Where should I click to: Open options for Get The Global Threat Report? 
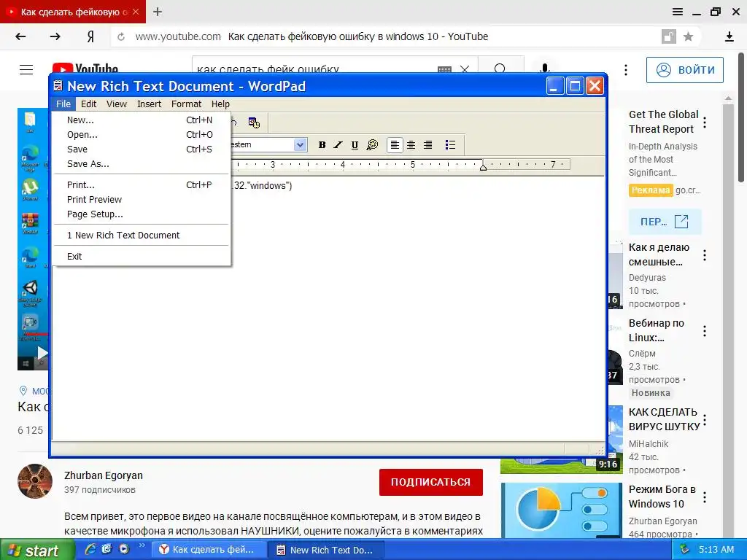click(705, 122)
